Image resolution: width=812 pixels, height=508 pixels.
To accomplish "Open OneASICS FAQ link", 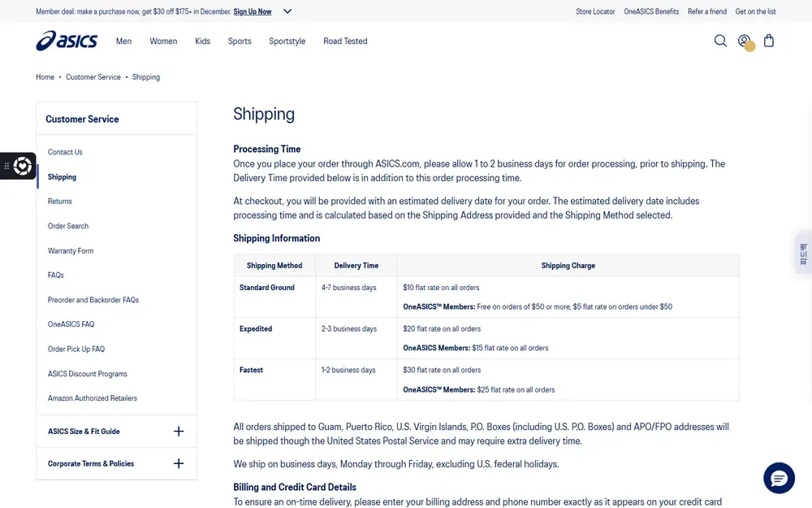I will point(71,324).
